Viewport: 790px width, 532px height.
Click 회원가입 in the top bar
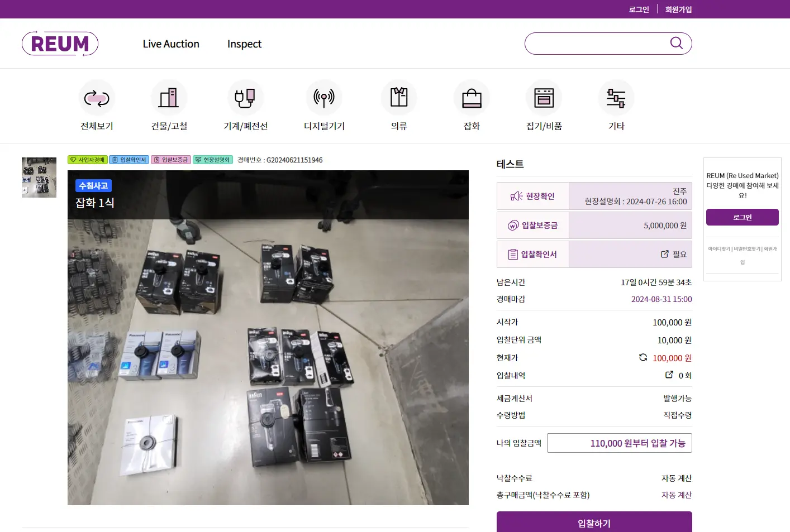[x=678, y=9]
